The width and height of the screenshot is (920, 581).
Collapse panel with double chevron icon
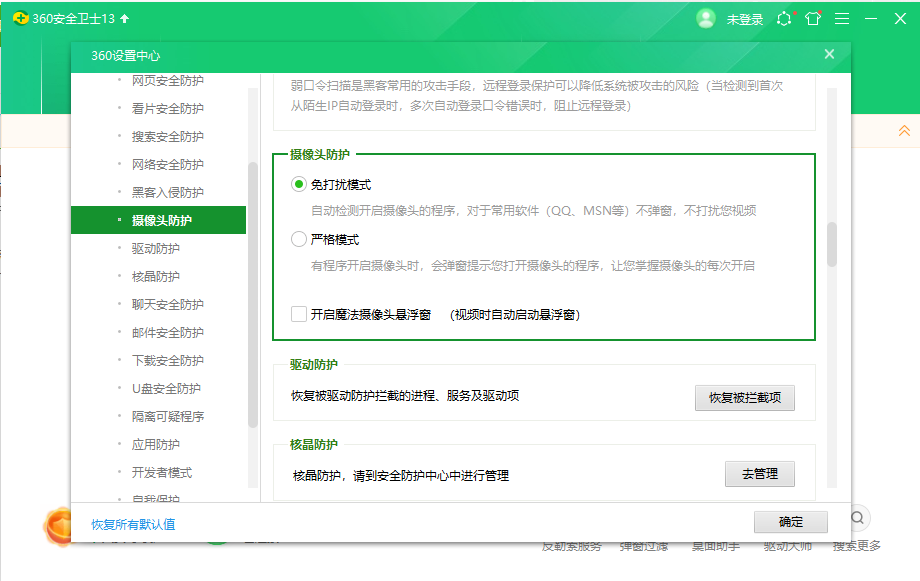pyautogui.click(x=904, y=131)
